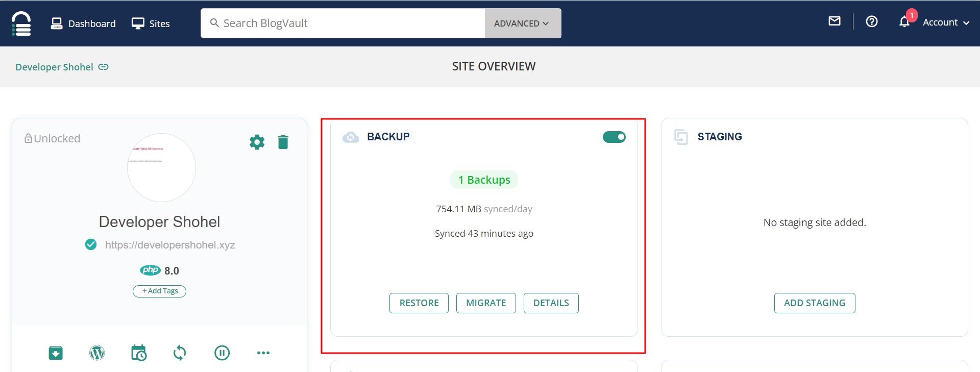Click the Unlocked lock icon
This screenshot has width=980, height=372.
click(28, 138)
